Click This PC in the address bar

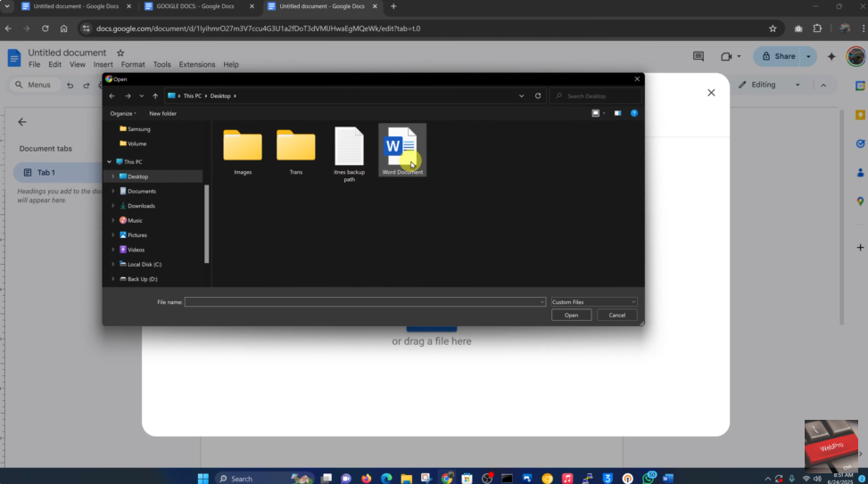(193, 95)
